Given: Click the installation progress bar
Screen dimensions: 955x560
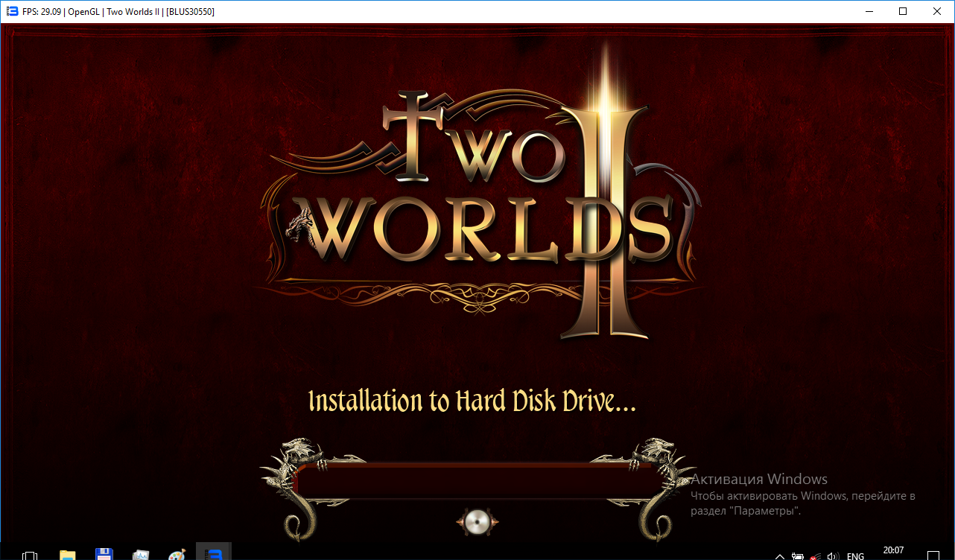Looking at the screenshot, I should coord(477,480).
